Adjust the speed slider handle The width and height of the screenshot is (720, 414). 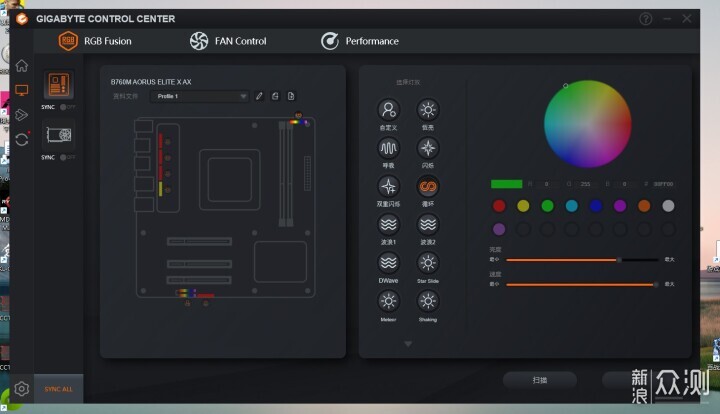point(656,285)
